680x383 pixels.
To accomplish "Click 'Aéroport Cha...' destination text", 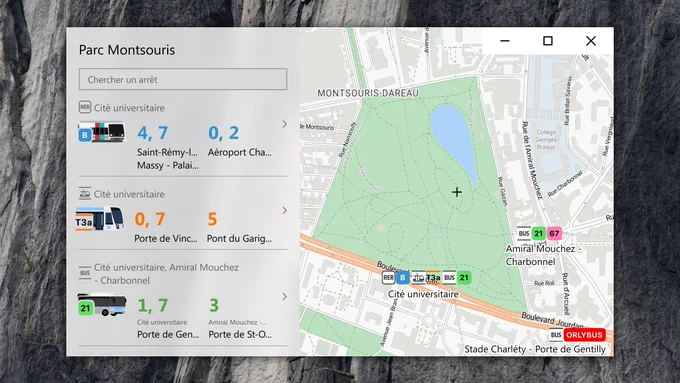I will [x=239, y=152].
